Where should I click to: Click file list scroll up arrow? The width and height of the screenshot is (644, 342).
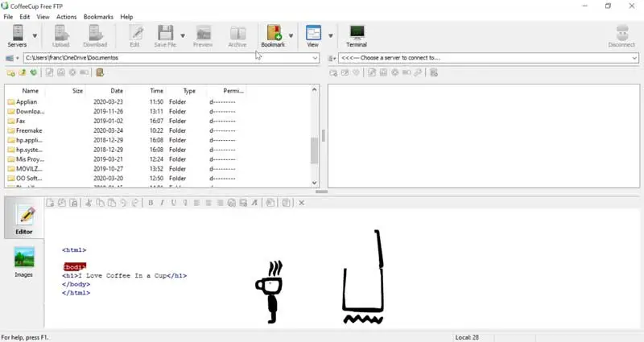click(314, 89)
